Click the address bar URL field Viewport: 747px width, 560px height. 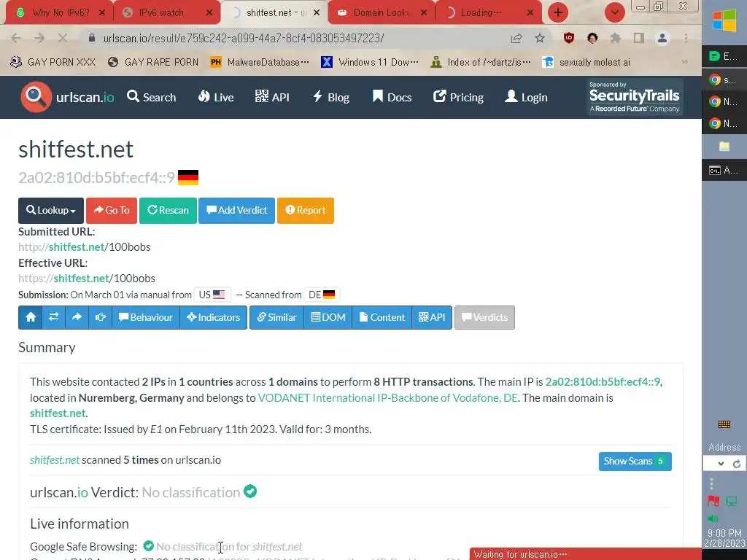295,38
